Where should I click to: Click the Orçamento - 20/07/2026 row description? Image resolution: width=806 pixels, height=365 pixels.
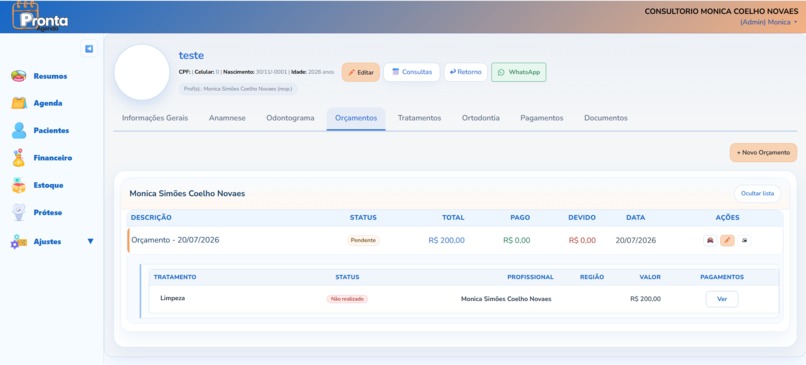(175, 240)
